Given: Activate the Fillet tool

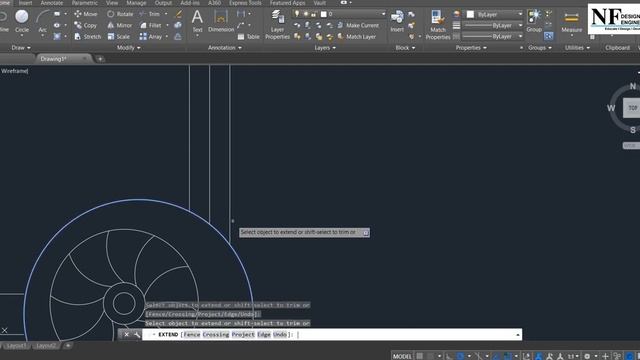Looking at the screenshot, I should (x=151, y=25).
